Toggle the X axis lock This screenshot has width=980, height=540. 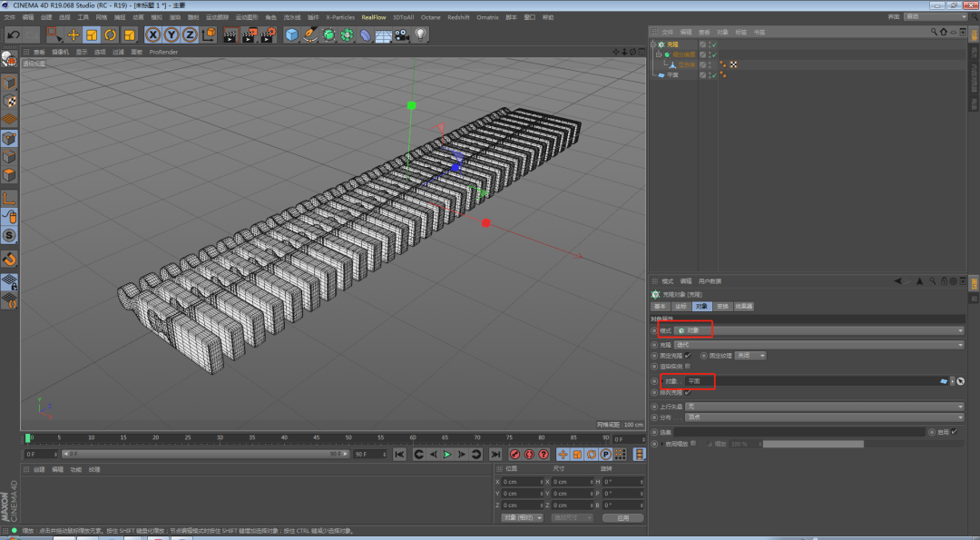[153, 34]
